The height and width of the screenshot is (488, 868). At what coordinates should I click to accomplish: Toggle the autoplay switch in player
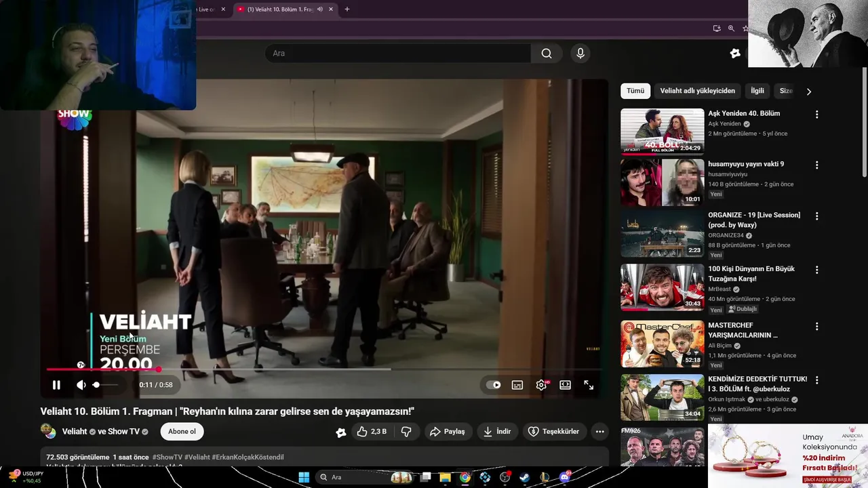point(494,385)
